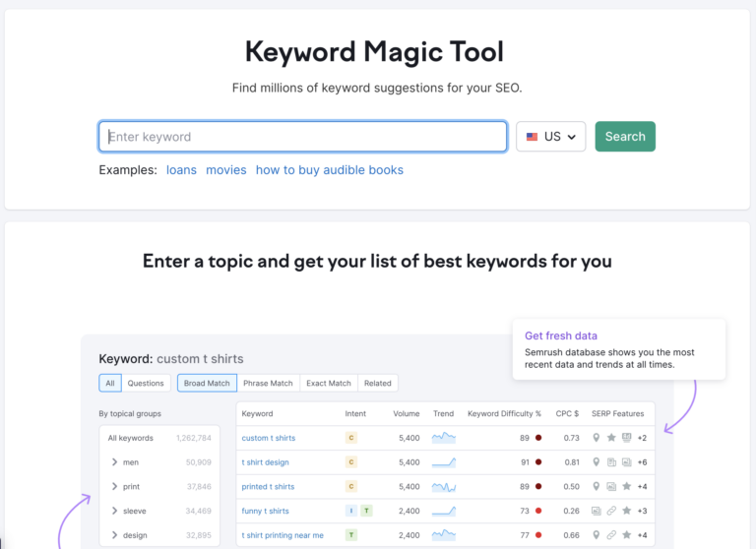Click Transactional intent badge for funny t shirts
The image size is (756, 549).
[x=366, y=511]
